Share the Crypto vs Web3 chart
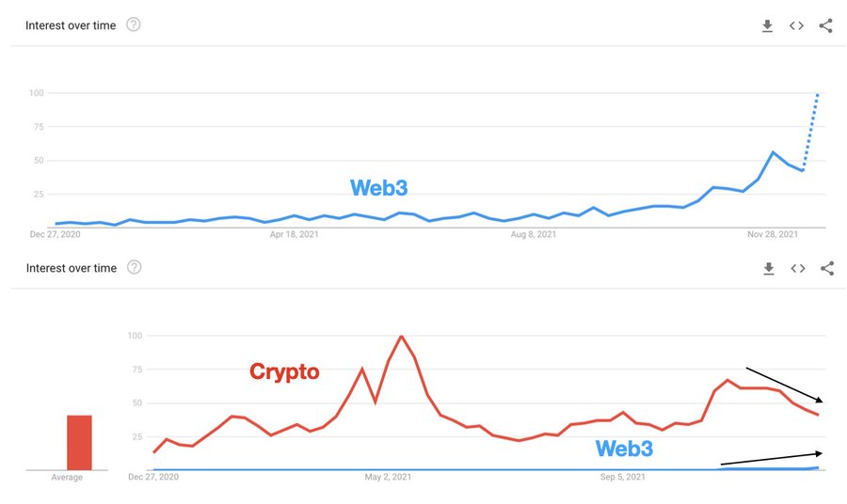 [x=827, y=268]
